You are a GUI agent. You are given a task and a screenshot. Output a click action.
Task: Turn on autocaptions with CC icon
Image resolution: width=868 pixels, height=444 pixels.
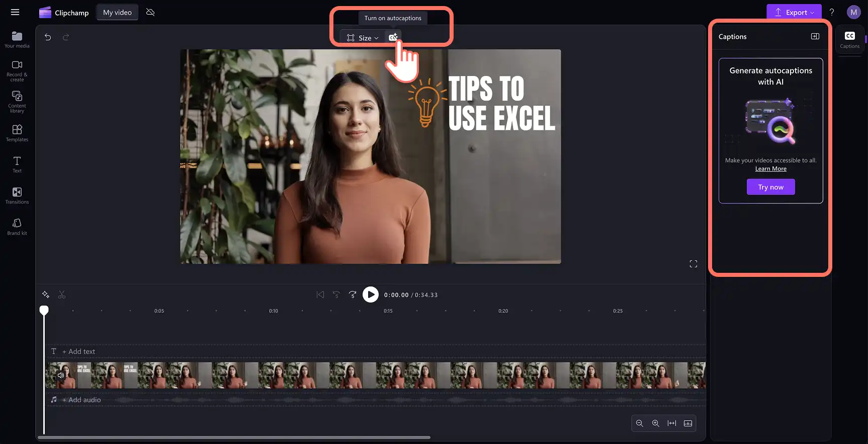pos(393,38)
